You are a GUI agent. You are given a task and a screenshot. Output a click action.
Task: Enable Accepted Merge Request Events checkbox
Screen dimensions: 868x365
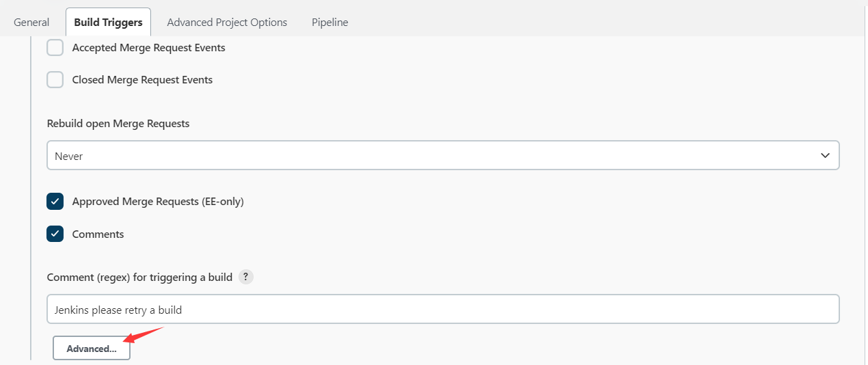pyautogui.click(x=55, y=48)
